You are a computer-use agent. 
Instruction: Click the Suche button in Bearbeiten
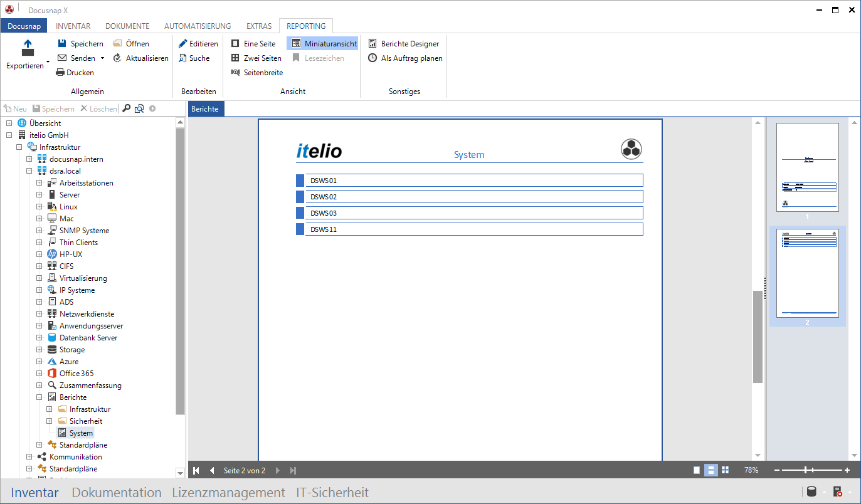194,58
